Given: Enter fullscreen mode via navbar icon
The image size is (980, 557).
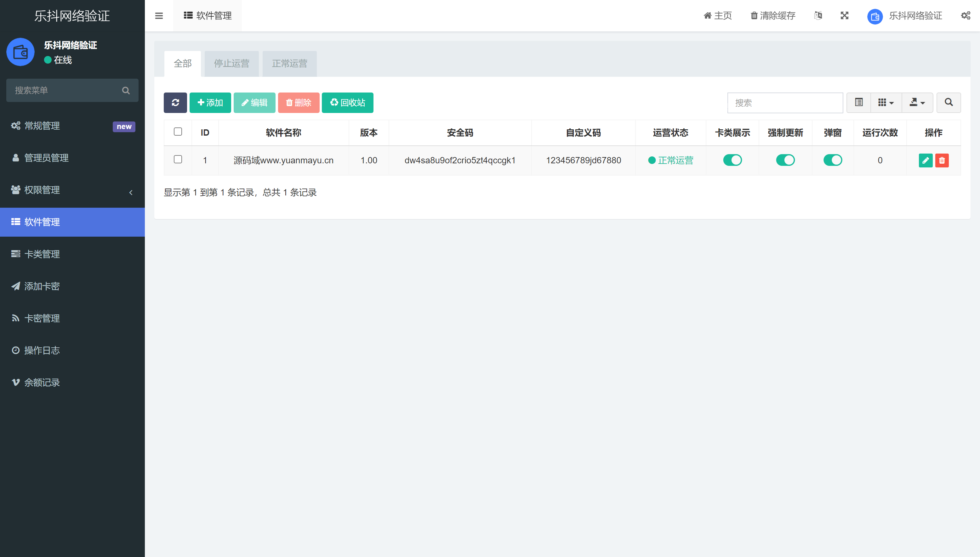Looking at the screenshot, I should point(845,16).
